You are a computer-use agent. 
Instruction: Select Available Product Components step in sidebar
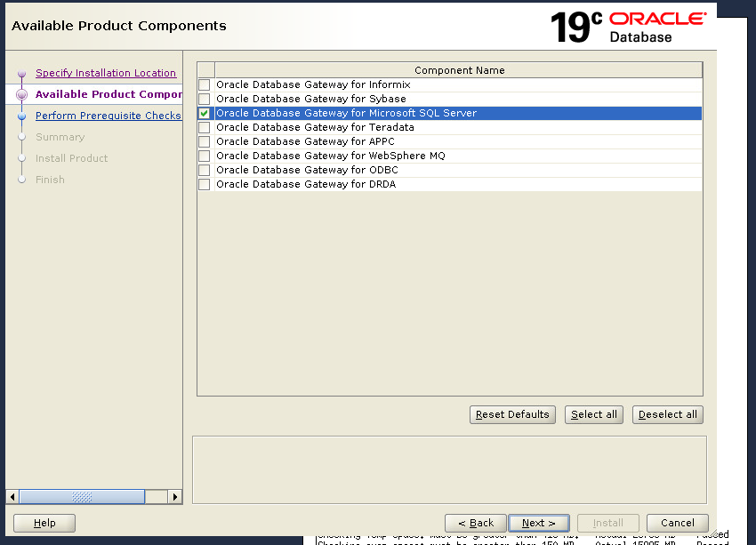click(x=109, y=94)
